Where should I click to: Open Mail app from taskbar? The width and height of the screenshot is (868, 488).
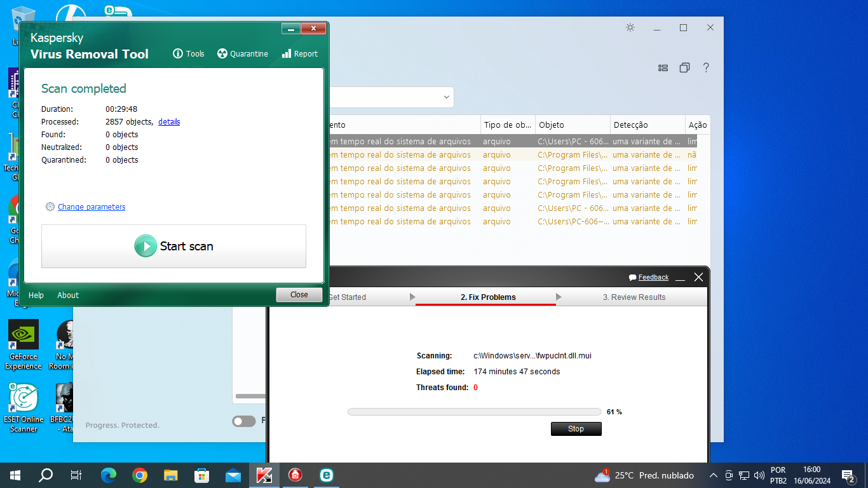[x=233, y=475]
